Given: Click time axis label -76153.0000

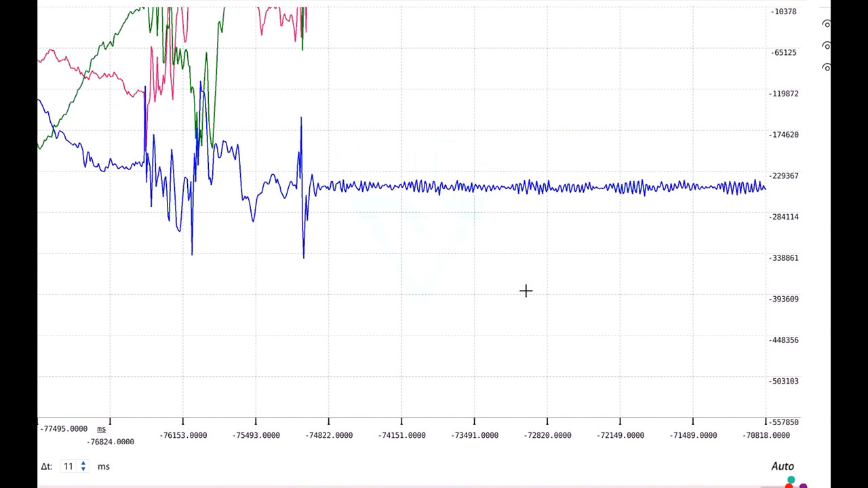Looking at the screenshot, I should [x=183, y=435].
